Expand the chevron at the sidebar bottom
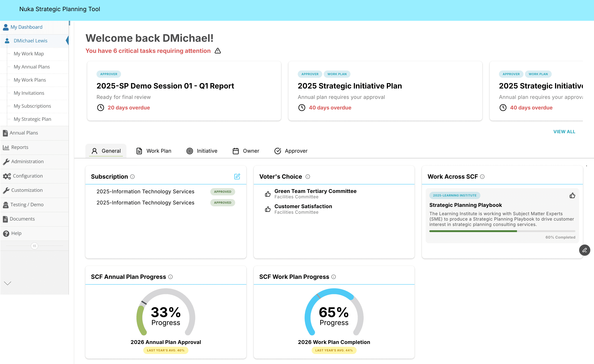This screenshot has height=364, width=594. (x=8, y=283)
